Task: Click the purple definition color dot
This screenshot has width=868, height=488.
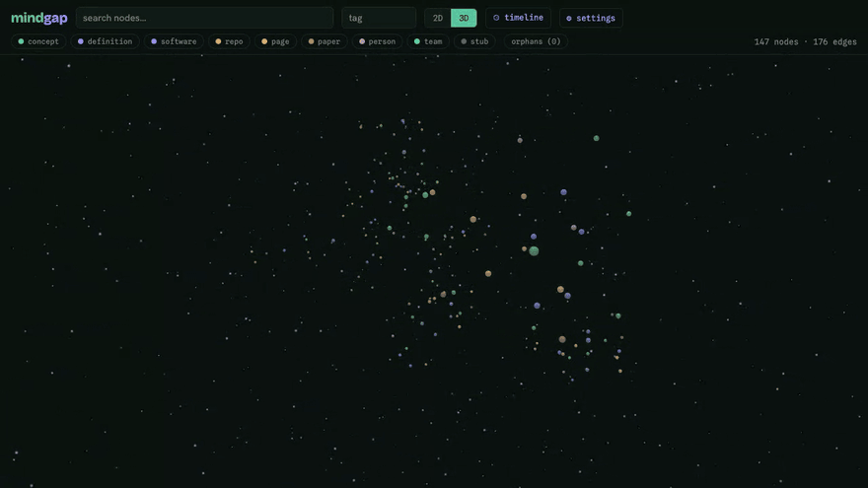Action: coord(81,41)
